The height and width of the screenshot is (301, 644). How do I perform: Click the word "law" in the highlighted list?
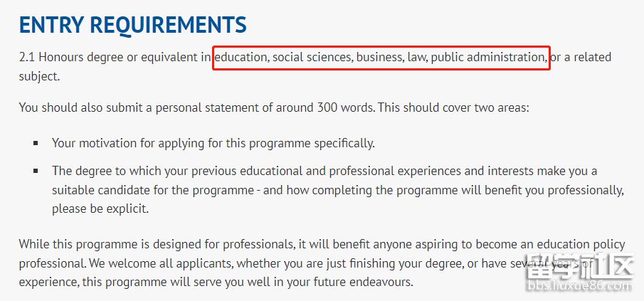tap(416, 57)
